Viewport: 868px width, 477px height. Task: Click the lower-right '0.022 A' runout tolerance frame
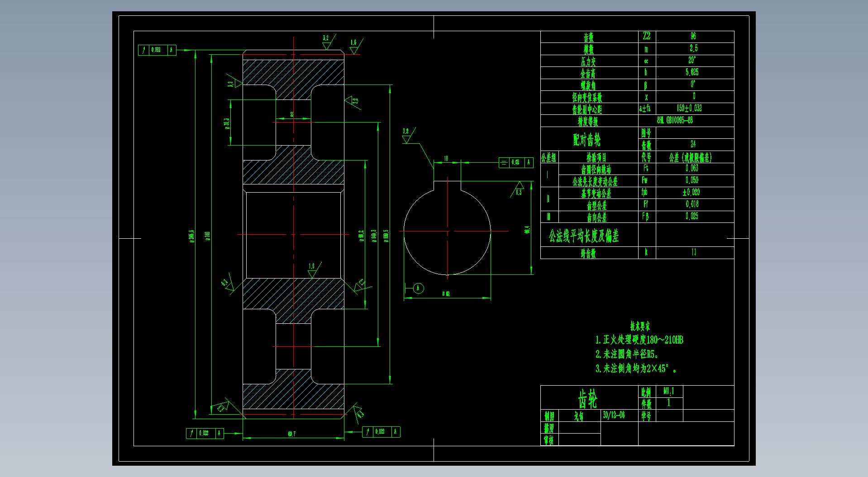click(381, 432)
